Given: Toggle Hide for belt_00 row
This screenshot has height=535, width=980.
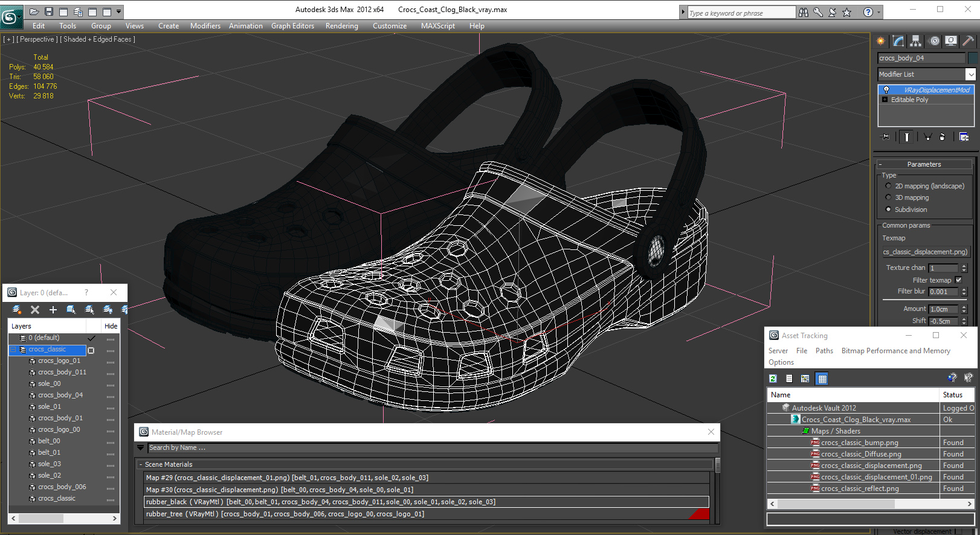Looking at the screenshot, I should point(111,442).
